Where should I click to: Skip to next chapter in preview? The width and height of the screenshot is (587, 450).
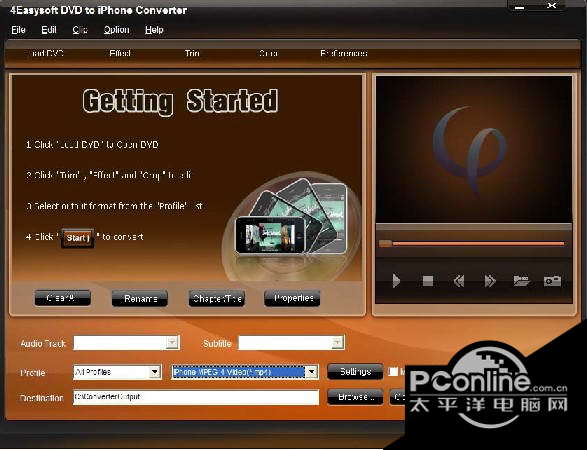490,280
